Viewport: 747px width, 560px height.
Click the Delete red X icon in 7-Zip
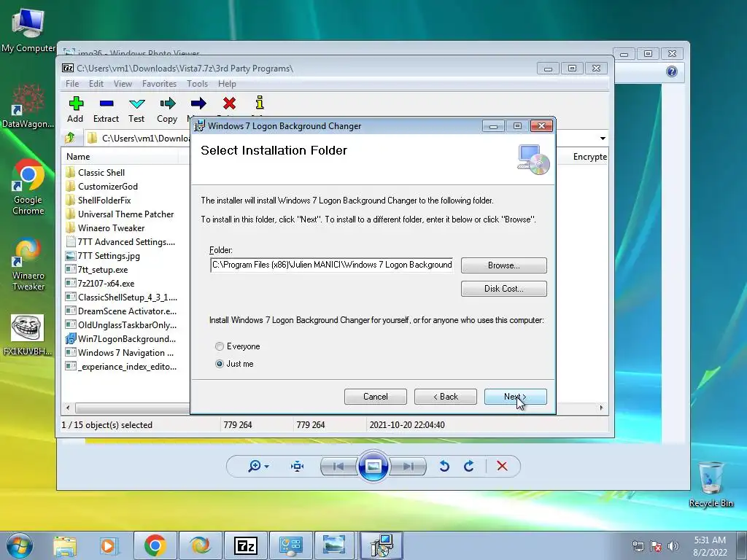229,104
